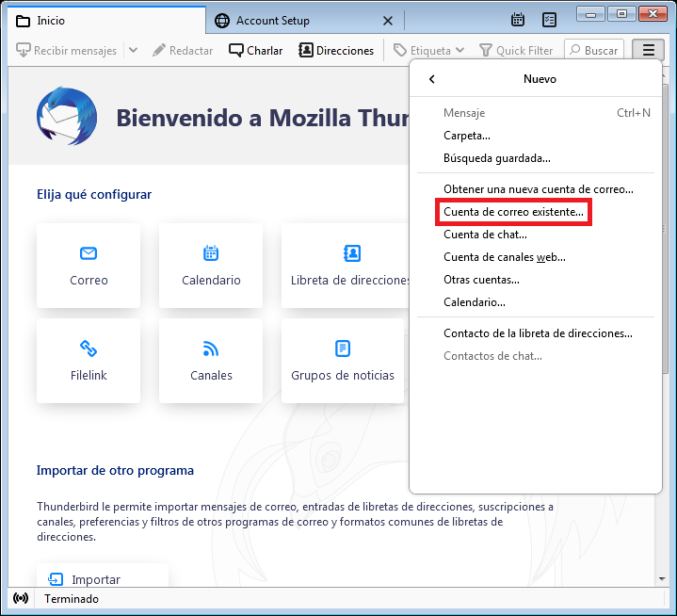The width and height of the screenshot is (677, 616).
Task: Choose Cuenta de correo existente...
Action: (536, 212)
